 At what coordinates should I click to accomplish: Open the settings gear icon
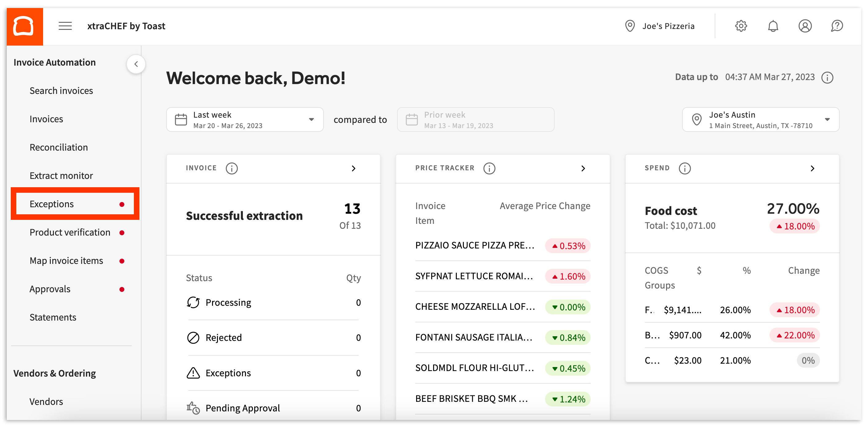pyautogui.click(x=740, y=26)
